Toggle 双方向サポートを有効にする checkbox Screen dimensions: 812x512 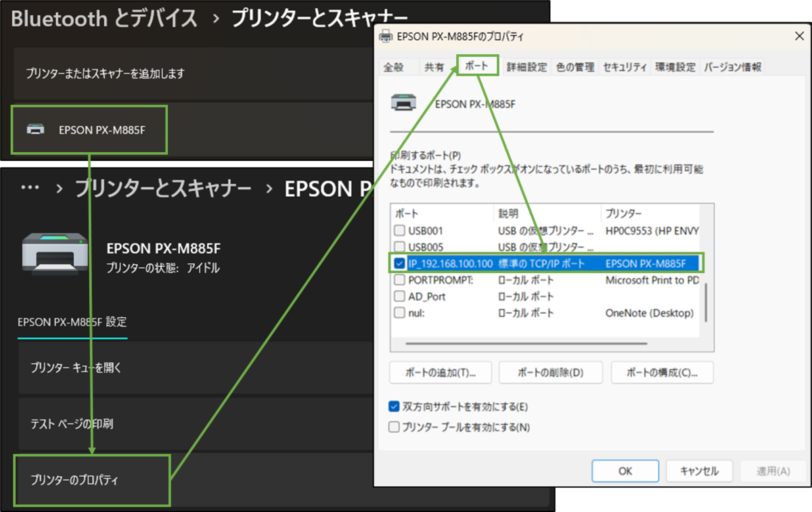pos(394,406)
